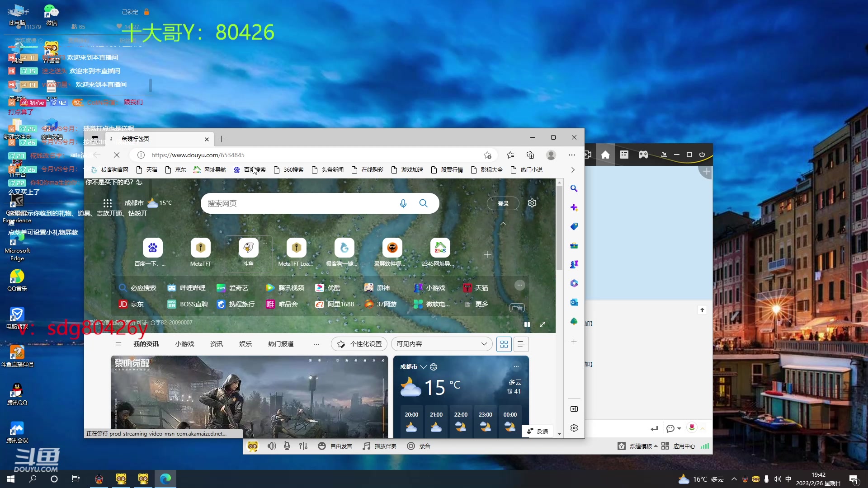Open Edge Settings and more menu
868x488 pixels.
(571, 155)
